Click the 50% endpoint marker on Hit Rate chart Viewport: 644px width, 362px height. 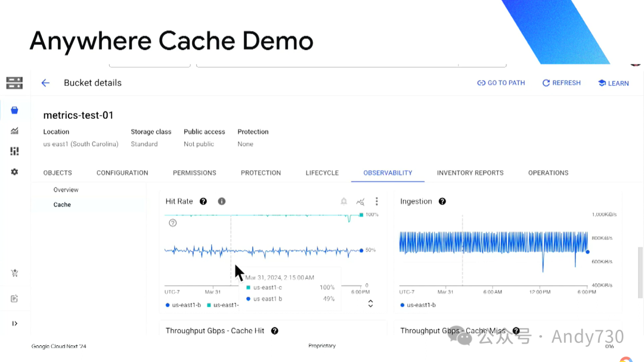[x=361, y=250]
